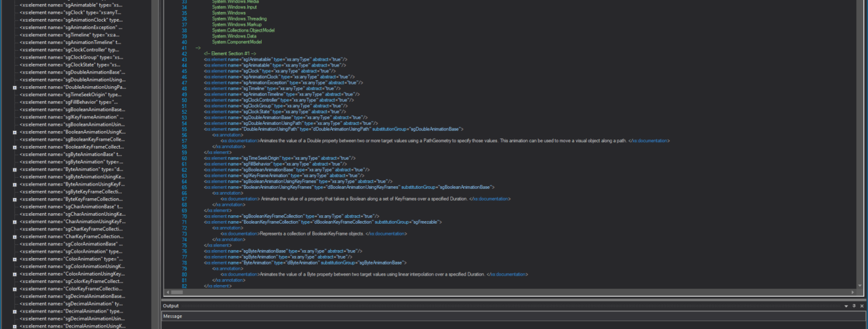Expand the BooleanAnimationUsingKeyFrames tree node
The height and width of the screenshot is (329, 868).
14,132
